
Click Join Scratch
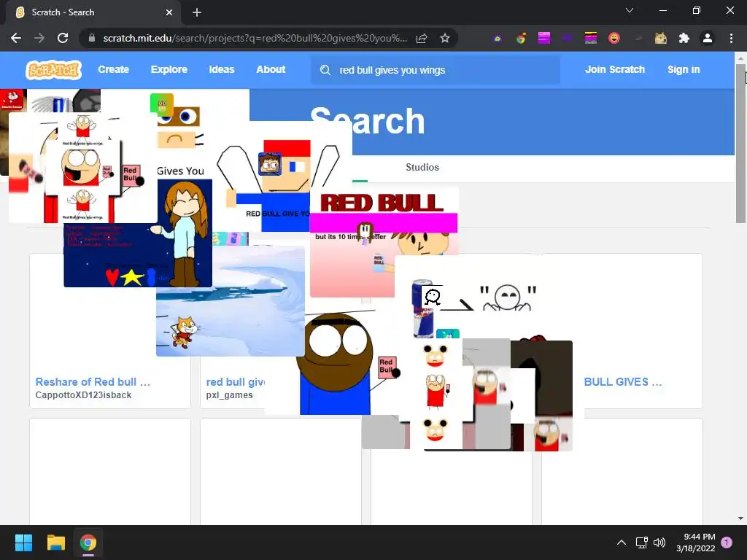[x=614, y=69]
